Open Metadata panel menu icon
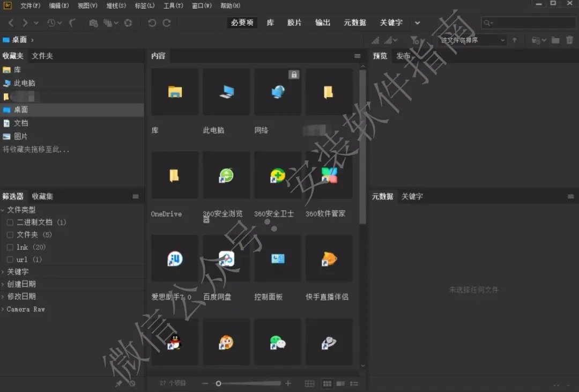 (x=570, y=196)
